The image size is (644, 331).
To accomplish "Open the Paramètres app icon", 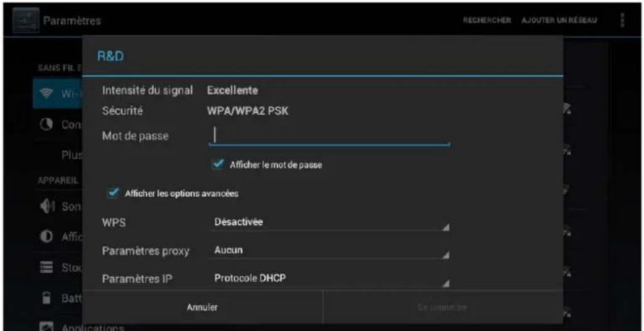I will (26, 21).
